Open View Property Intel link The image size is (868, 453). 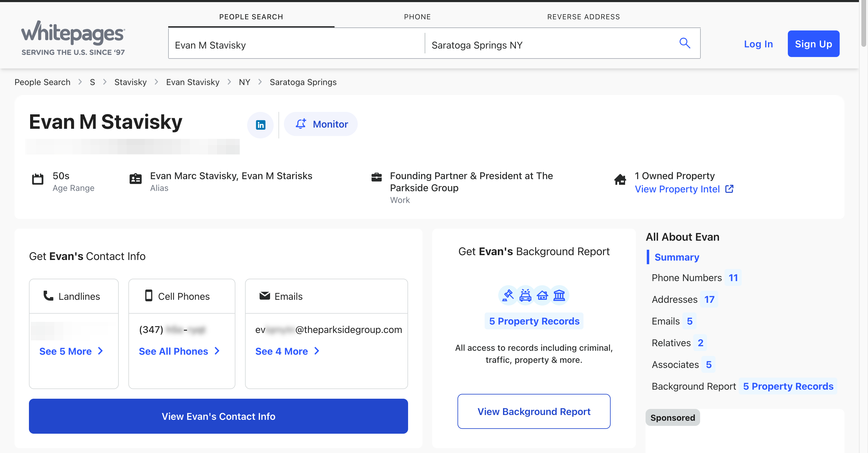pyautogui.click(x=677, y=189)
